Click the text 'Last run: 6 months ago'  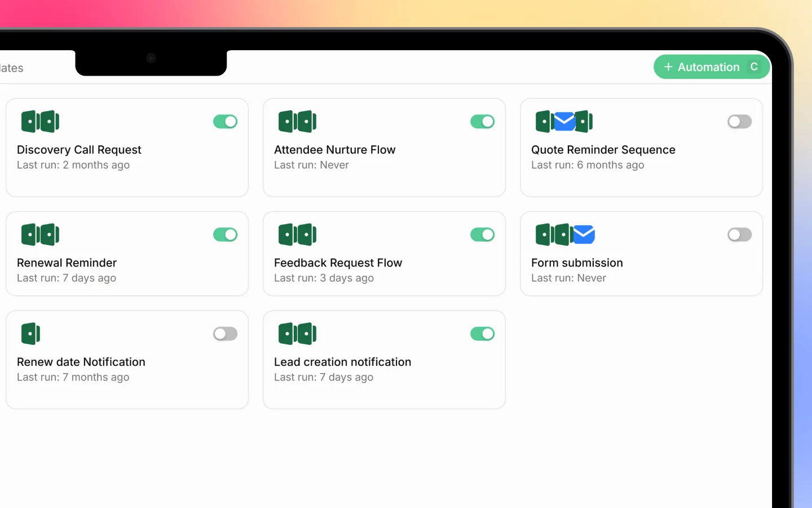[x=588, y=165]
